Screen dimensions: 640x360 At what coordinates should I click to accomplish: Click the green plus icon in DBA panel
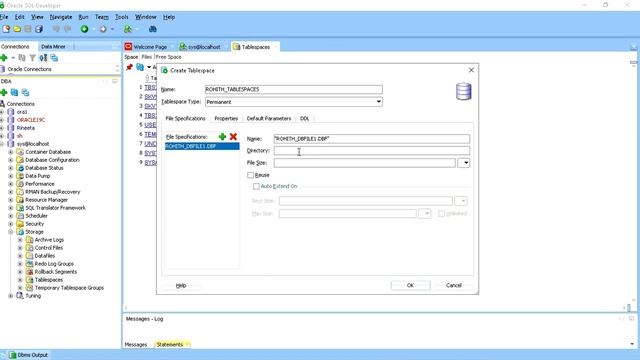4,93
